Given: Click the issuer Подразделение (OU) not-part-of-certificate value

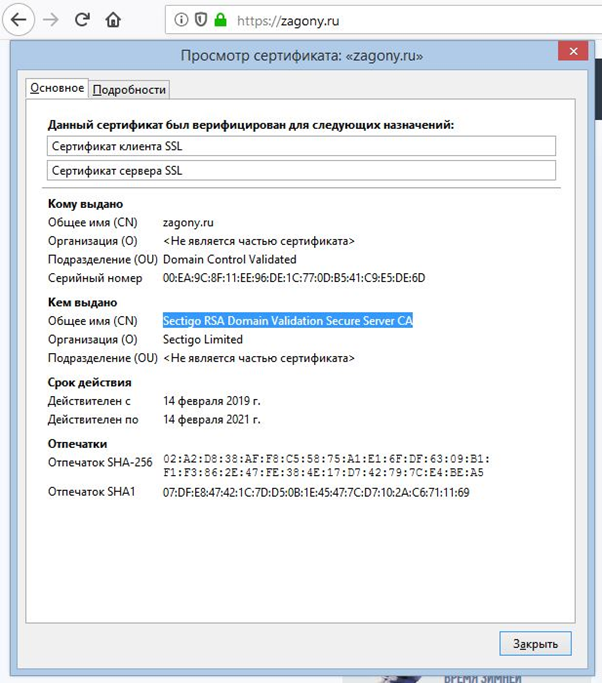Looking at the screenshot, I should 259,358.
